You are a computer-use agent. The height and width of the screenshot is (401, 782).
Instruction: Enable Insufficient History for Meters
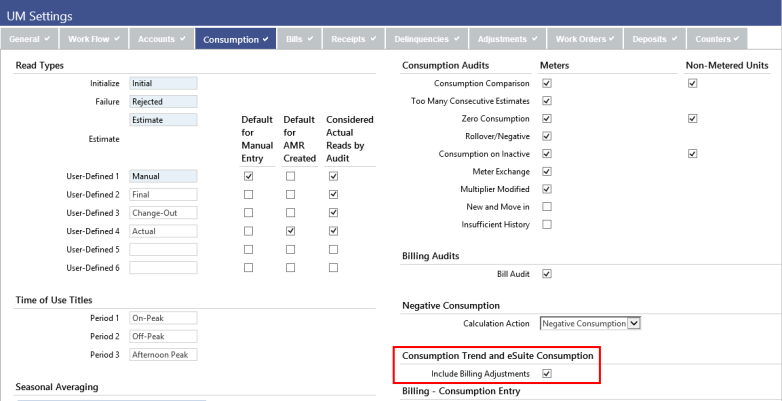[x=547, y=224]
